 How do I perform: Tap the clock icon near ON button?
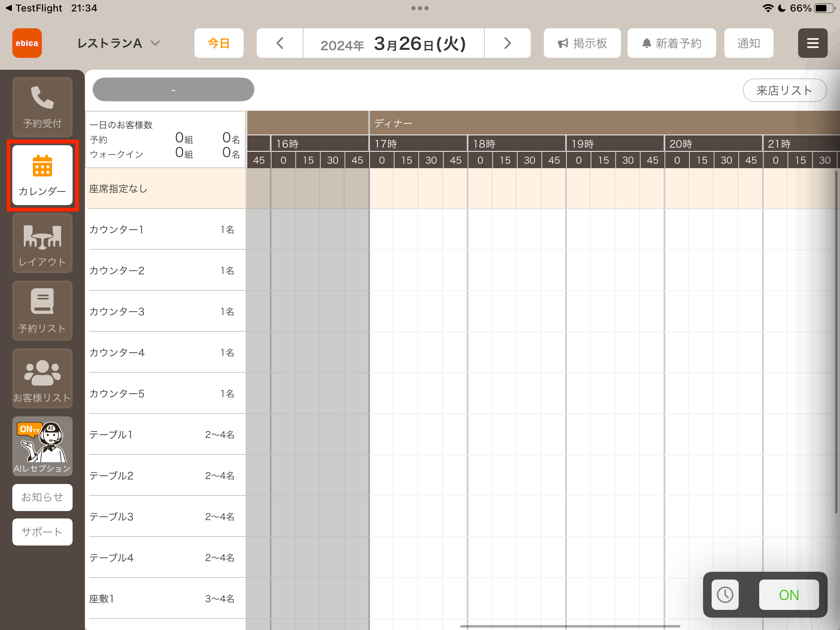[x=725, y=595]
